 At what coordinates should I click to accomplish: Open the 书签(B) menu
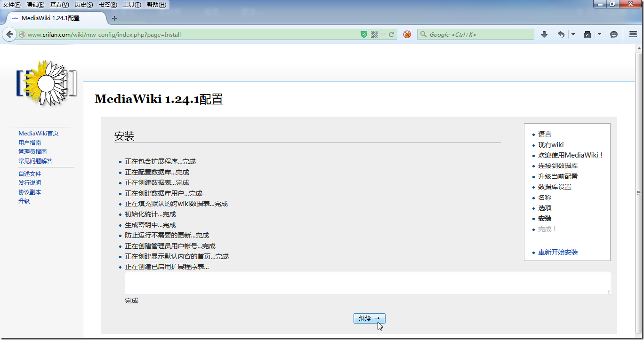(108, 5)
